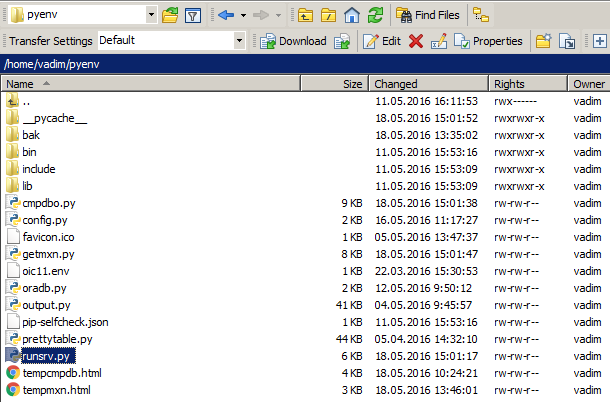Image resolution: width=610 pixels, height=402 pixels.
Task: Go back with the blue arrow
Action: [226, 15]
